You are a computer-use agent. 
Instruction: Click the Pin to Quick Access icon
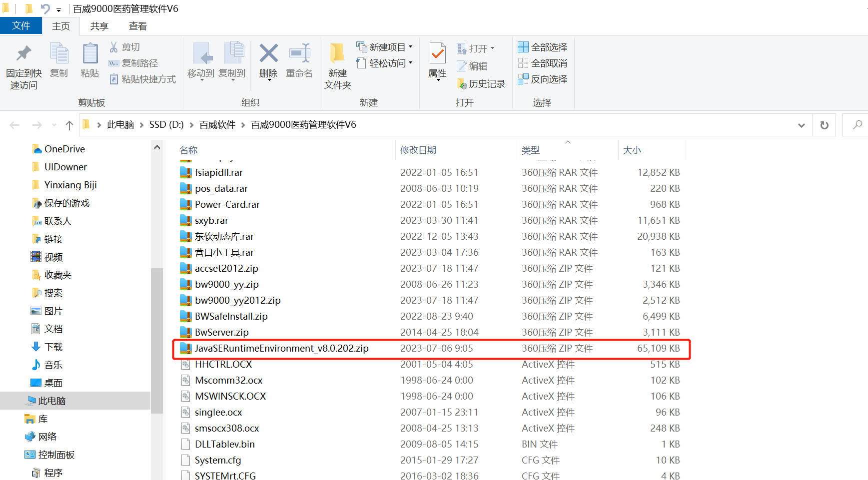pyautogui.click(x=23, y=54)
